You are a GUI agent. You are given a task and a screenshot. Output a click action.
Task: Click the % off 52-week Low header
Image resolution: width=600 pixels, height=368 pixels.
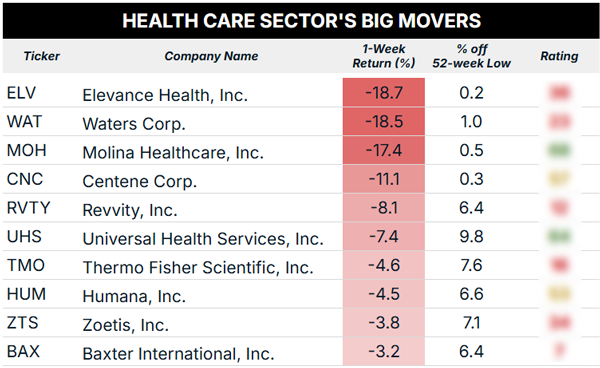coord(471,56)
